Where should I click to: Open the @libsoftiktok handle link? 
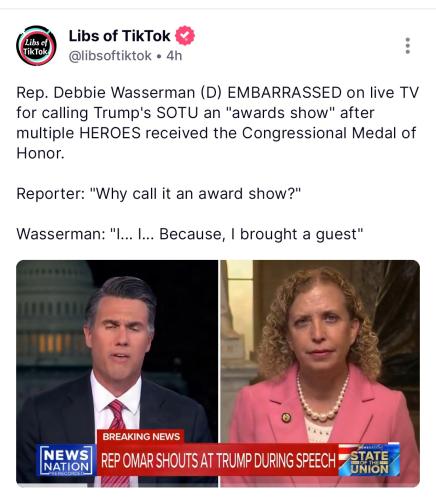click(x=110, y=56)
